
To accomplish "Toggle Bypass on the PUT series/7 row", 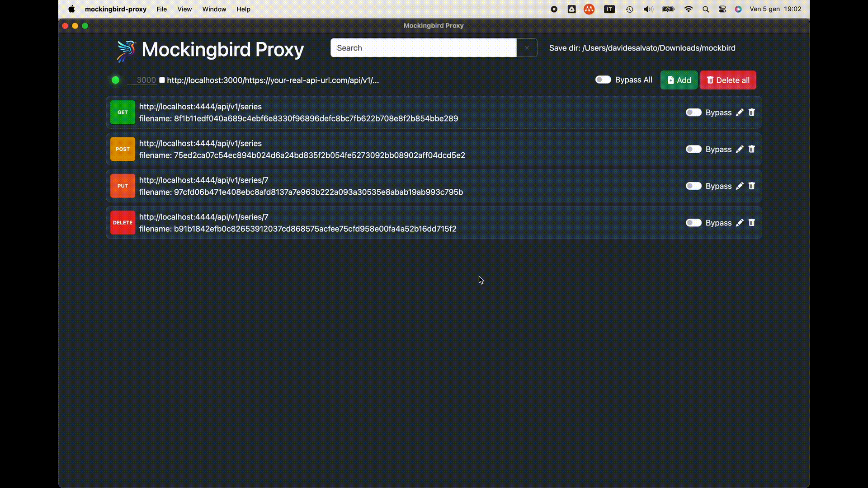I will pyautogui.click(x=693, y=186).
